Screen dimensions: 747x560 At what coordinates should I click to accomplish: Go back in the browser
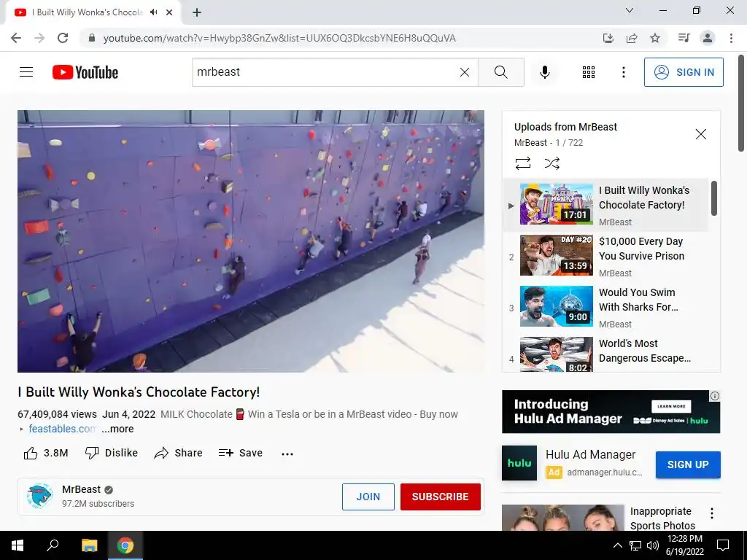tap(16, 38)
